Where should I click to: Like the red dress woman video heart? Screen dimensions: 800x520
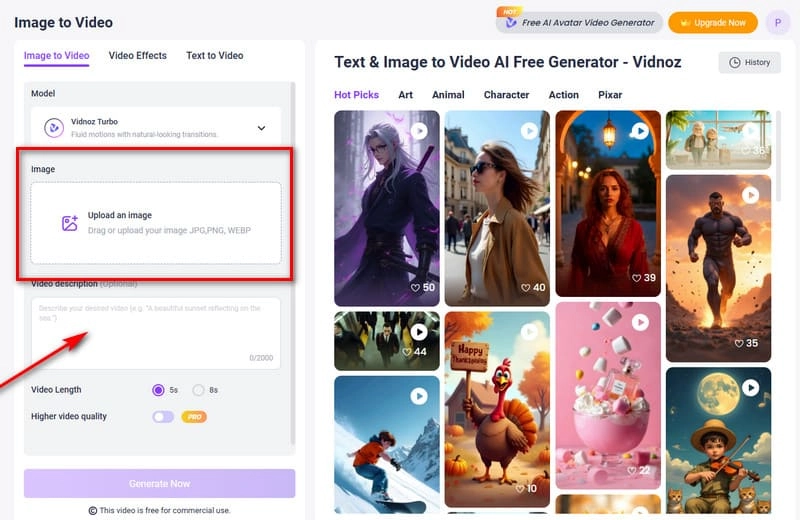coord(636,278)
